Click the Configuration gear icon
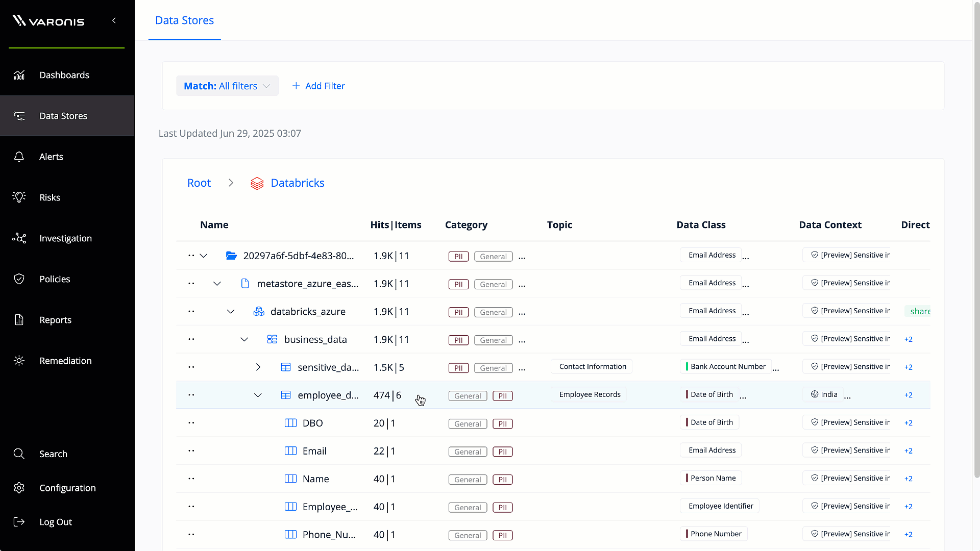This screenshot has width=980, height=551. pos(19,488)
